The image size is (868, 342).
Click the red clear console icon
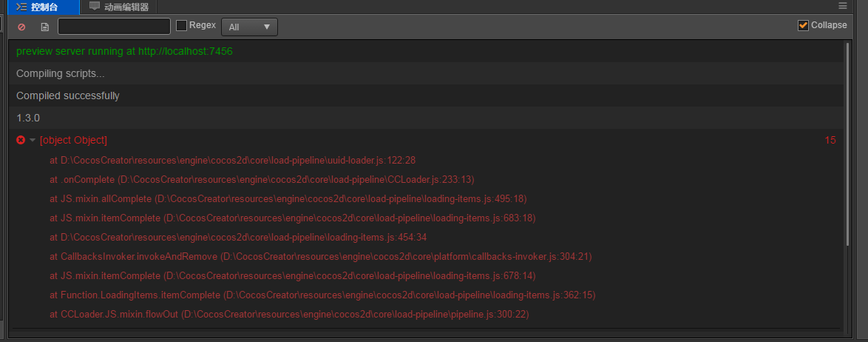point(21,27)
